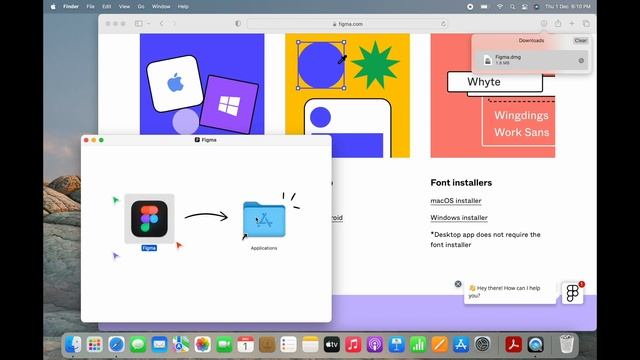Screen dimensions: 640x360
Task: Select the Figma app icon in installer window
Action: [149, 219]
